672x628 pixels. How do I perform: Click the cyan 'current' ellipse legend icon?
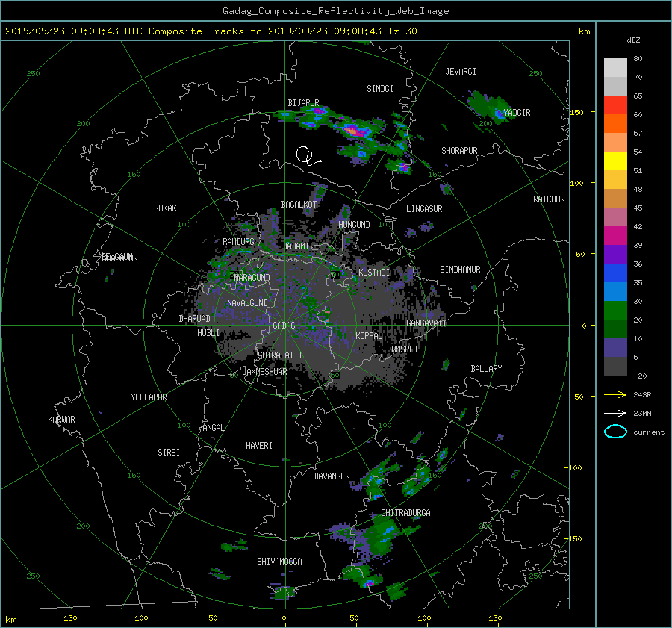615,432
